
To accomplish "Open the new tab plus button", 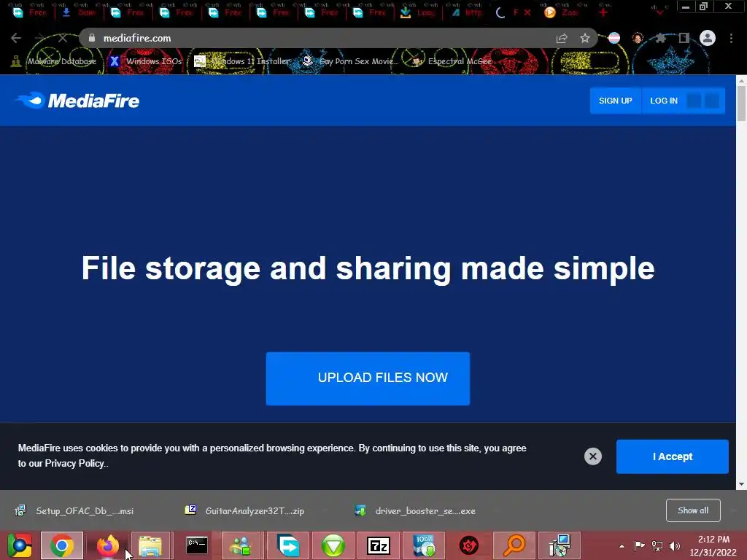I will coord(603,12).
